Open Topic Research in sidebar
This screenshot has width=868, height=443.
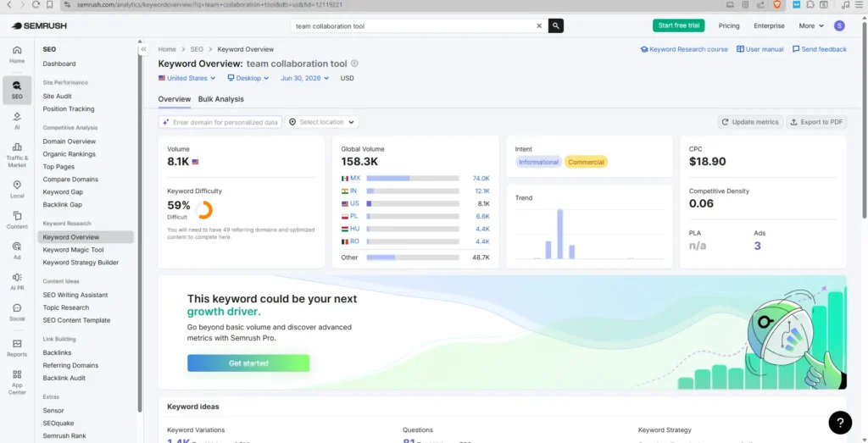[66, 307]
